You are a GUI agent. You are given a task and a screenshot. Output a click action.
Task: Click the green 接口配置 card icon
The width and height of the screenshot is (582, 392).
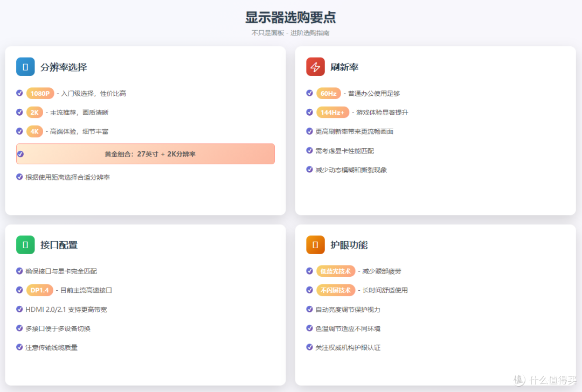pos(25,245)
